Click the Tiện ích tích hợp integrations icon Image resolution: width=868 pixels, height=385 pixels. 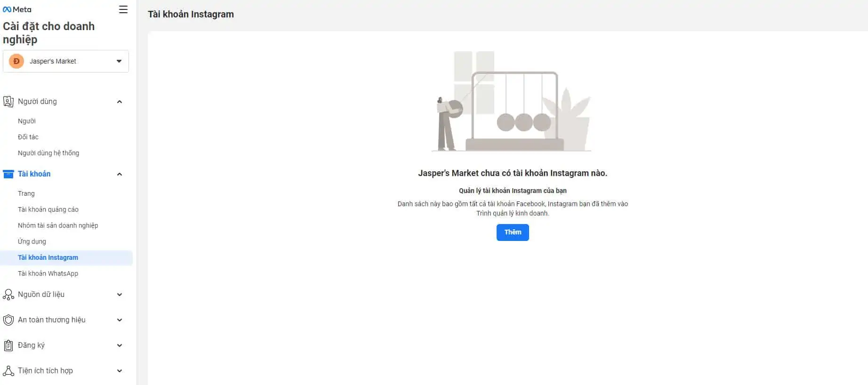pos(8,371)
